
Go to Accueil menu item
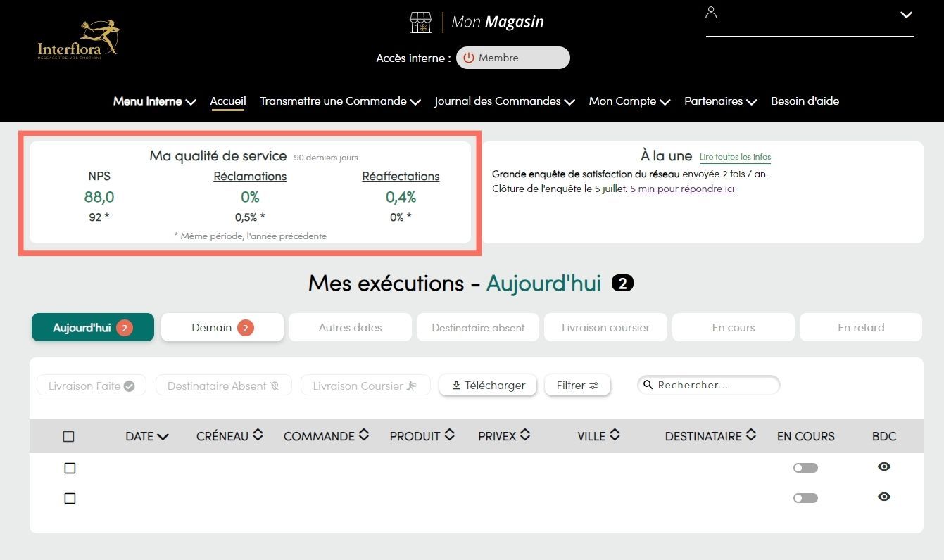coord(228,101)
